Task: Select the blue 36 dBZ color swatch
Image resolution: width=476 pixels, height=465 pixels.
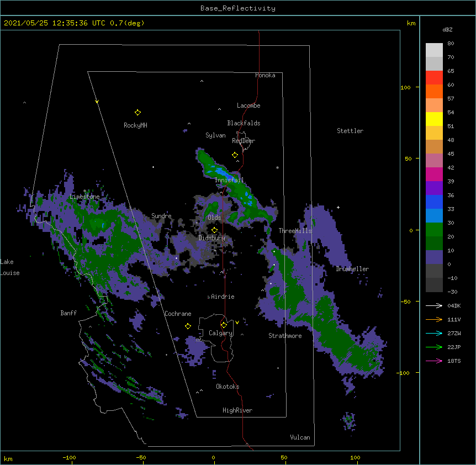Action: 434,202
